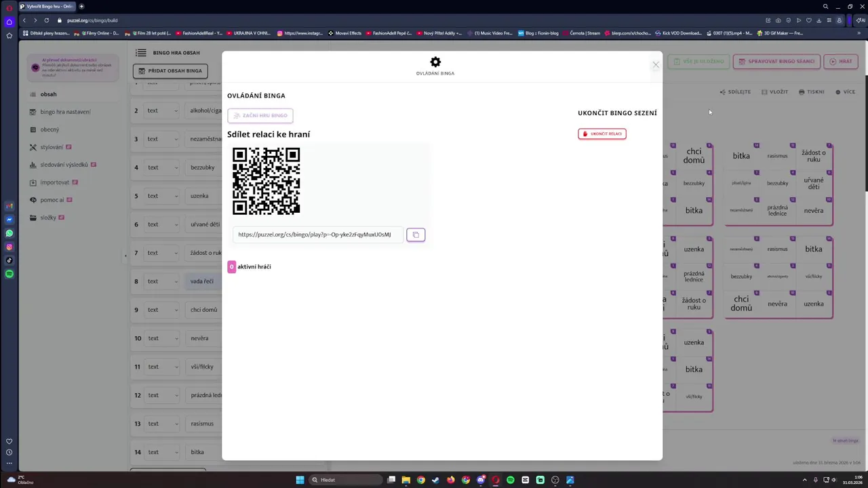
Task: Click the taskbar Hledat search box
Action: click(345, 480)
